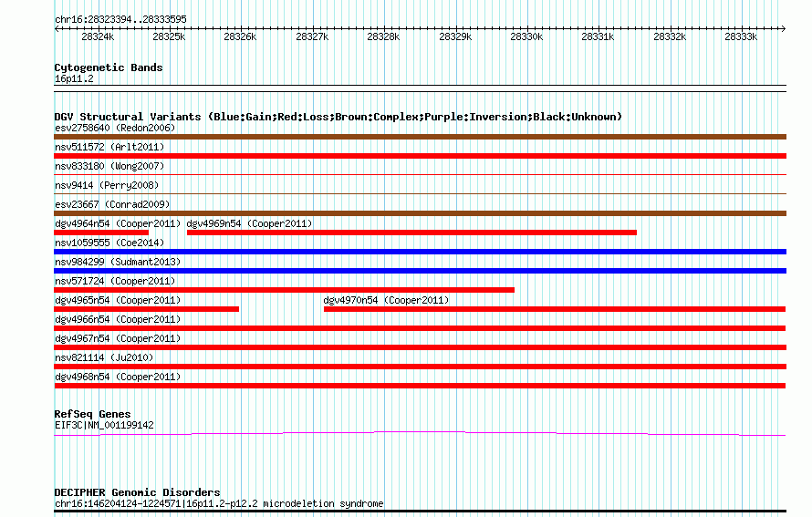
Task: Open variant label dgv4970n54 (Cooper2011)
Action: coord(386,300)
